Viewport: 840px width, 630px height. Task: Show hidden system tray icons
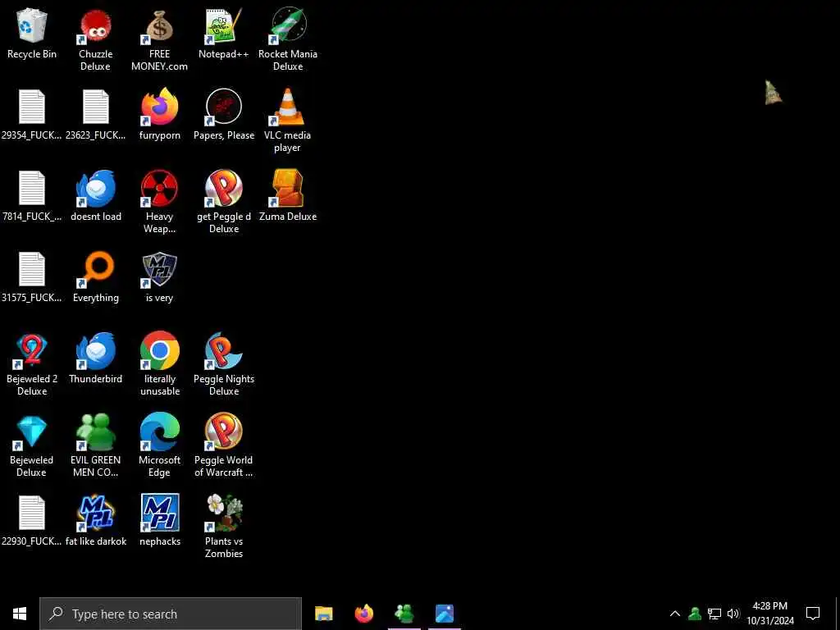point(675,614)
